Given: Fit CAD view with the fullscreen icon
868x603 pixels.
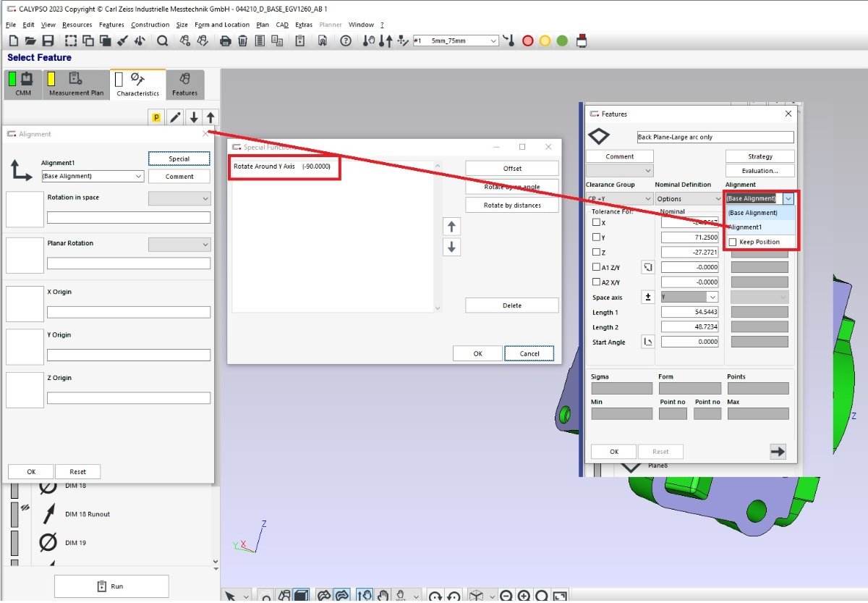Looking at the screenshot, I should (559, 596).
